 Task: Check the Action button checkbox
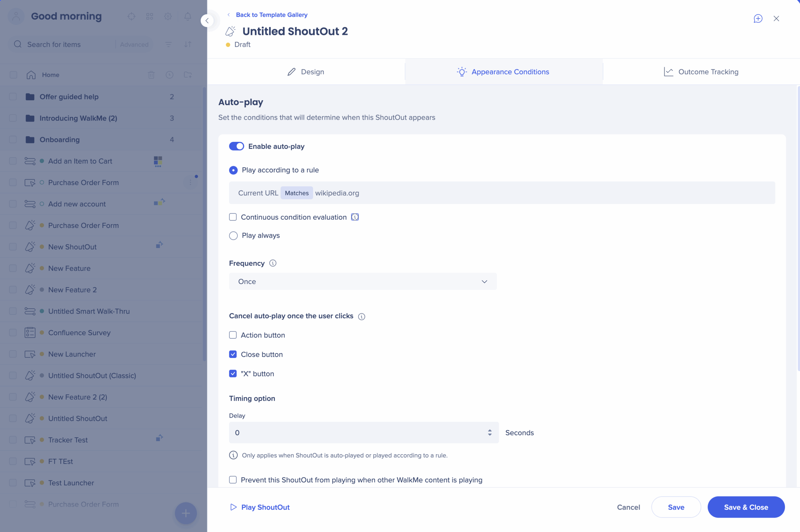(233, 335)
